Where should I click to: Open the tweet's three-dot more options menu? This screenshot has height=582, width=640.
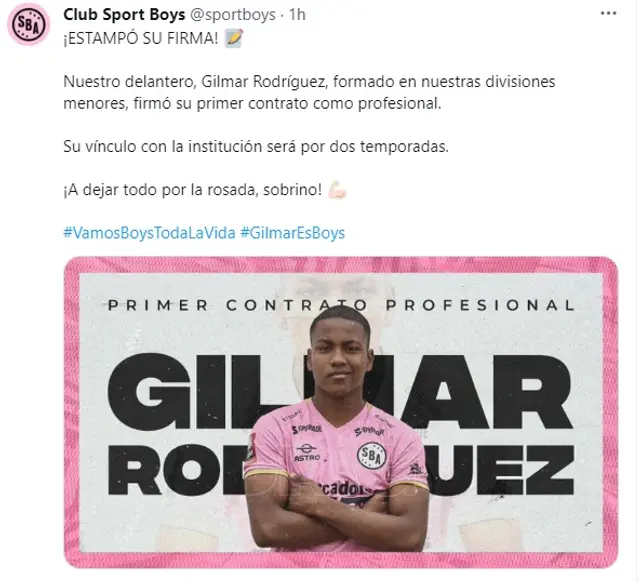[x=608, y=13]
